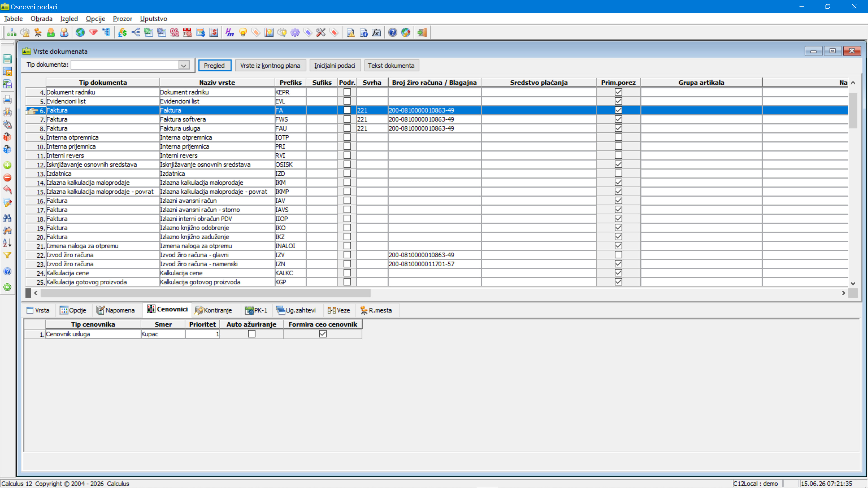Image resolution: width=868 pixels, height=488 pixels.
Task: Toggle Prim.porez for Izvod žiro računa - glavni
Action: coord(618,255)
